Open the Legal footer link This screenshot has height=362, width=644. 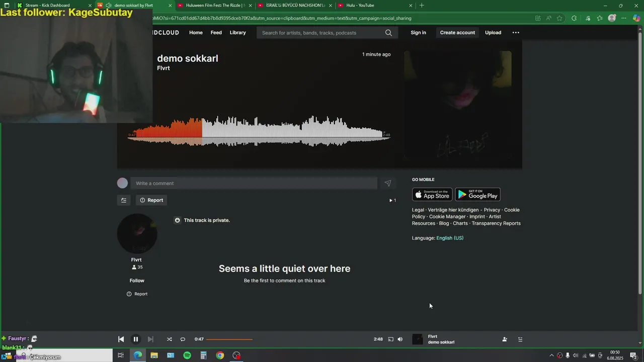click(418, 210)
